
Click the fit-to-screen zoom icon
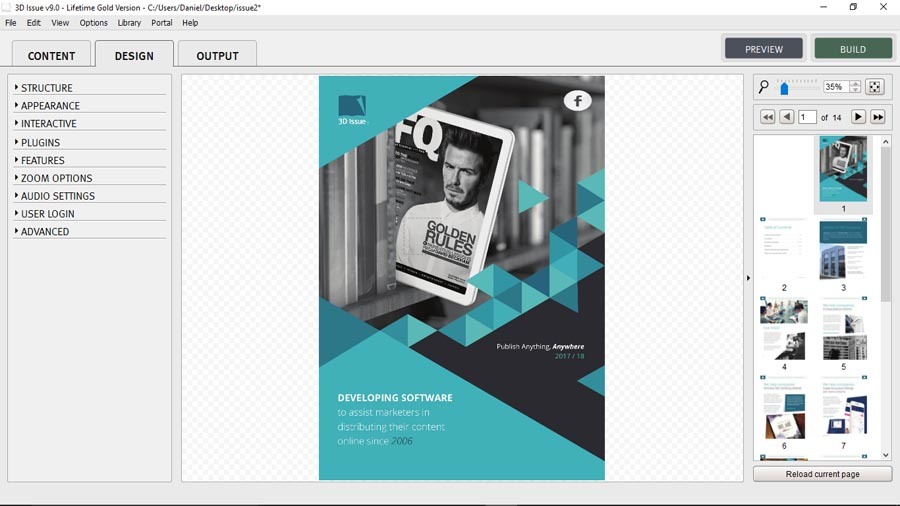tap(875, 87)
